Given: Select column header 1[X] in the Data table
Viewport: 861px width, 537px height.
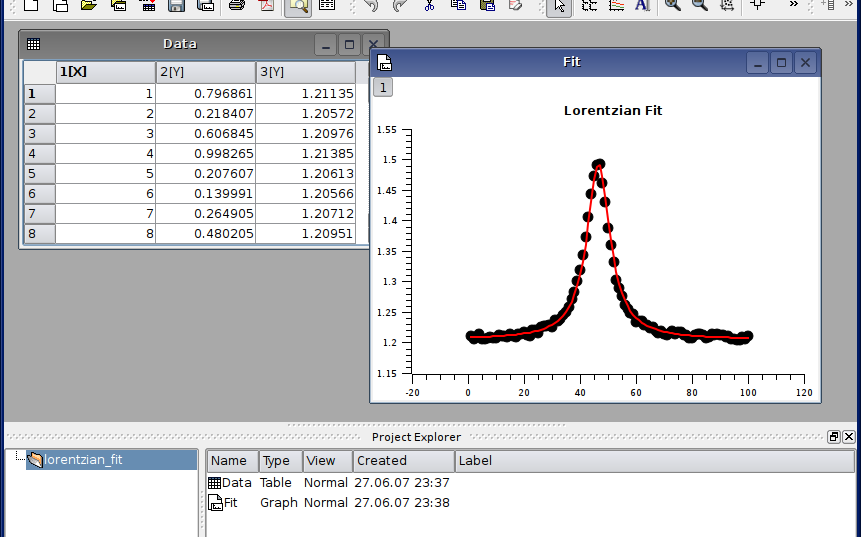Looking at the screenshot, I should 106,72.
